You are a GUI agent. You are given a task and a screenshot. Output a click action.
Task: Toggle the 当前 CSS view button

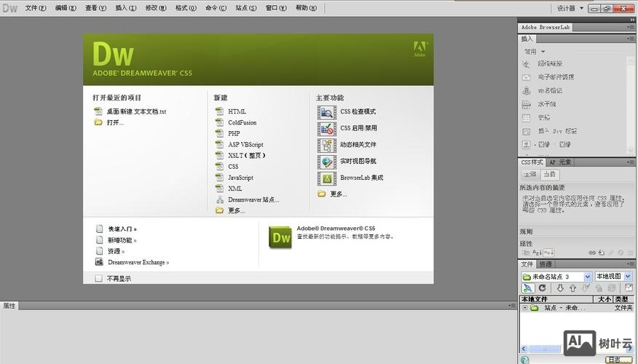pyautogui.click(x=549, y=175)
